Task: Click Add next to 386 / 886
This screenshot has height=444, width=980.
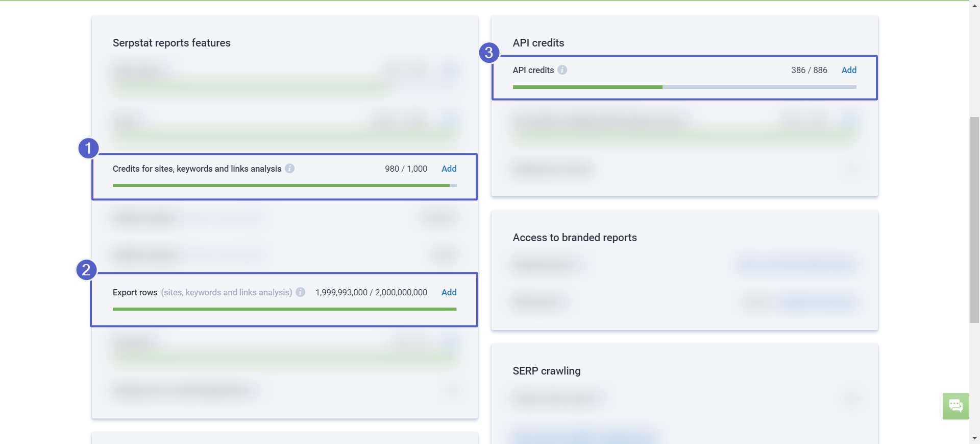Action: [x=849, y=70]
